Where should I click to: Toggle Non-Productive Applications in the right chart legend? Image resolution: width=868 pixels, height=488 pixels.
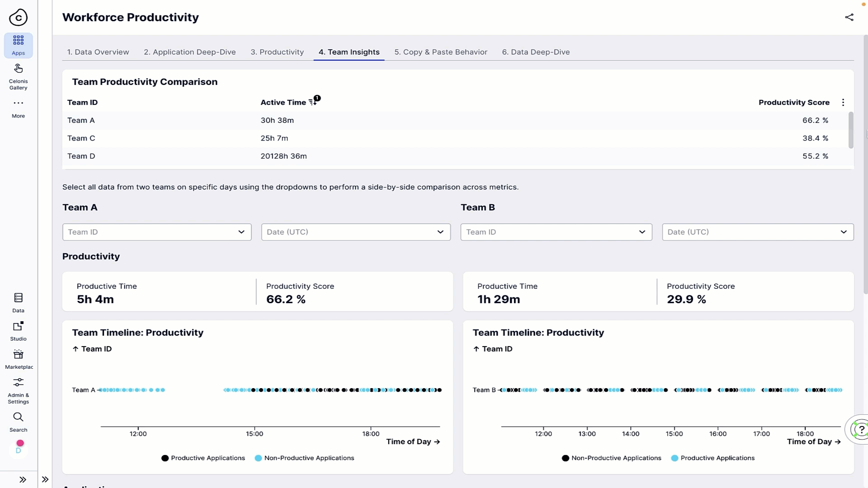pos(611,458)
